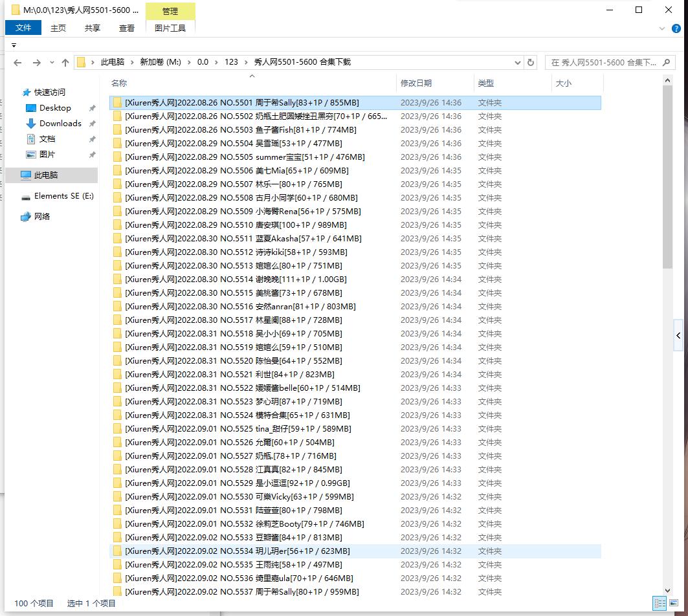Open 图片 in the navigation pane
The image size is (688, 616).
coord(47,155)
